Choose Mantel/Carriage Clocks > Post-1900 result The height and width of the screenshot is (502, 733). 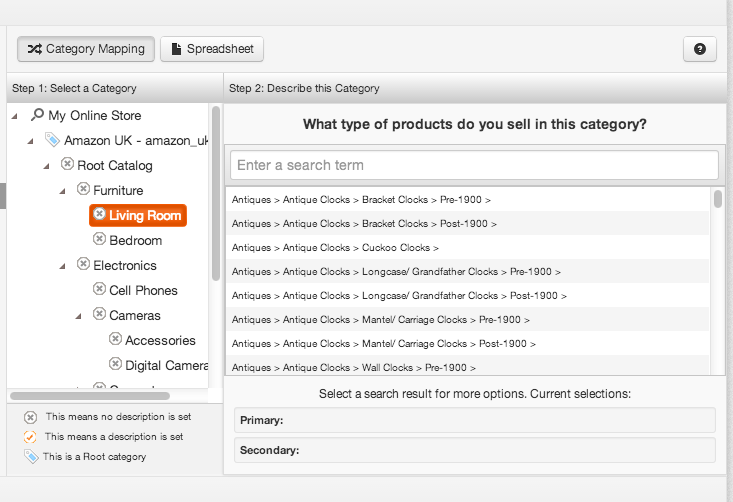click(467, 344)
